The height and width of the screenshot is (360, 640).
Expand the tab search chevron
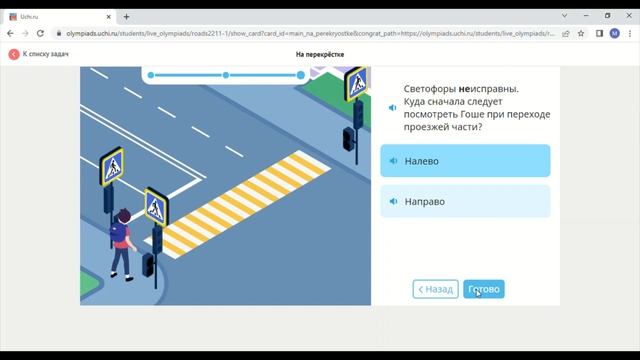(x=564, y=16)
